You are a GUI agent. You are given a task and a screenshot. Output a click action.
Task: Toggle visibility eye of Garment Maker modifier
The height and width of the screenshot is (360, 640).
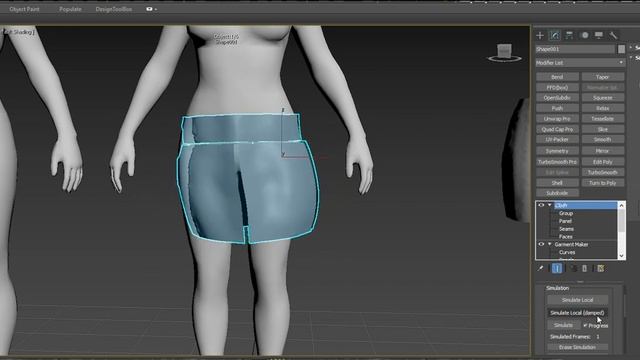pyautogui.click(x=541, y=244)
